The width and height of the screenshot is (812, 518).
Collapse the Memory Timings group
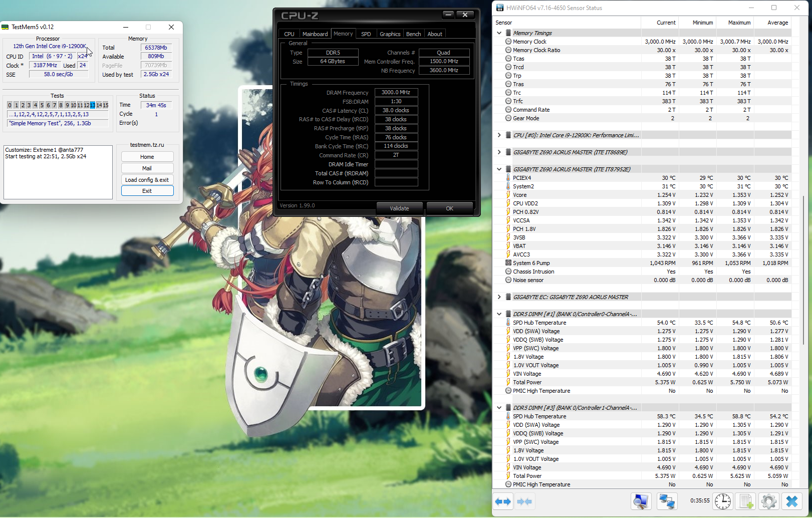coord(499,33)
